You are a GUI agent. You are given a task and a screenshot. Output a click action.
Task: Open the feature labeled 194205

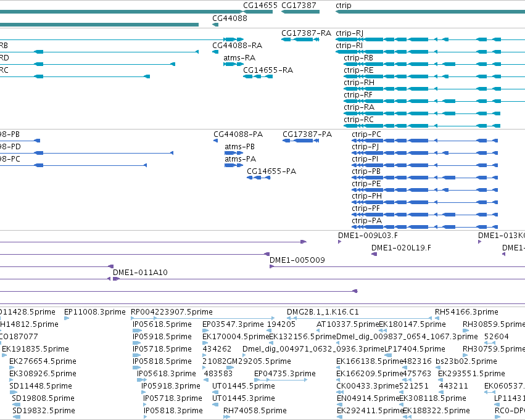click(281, 324)
